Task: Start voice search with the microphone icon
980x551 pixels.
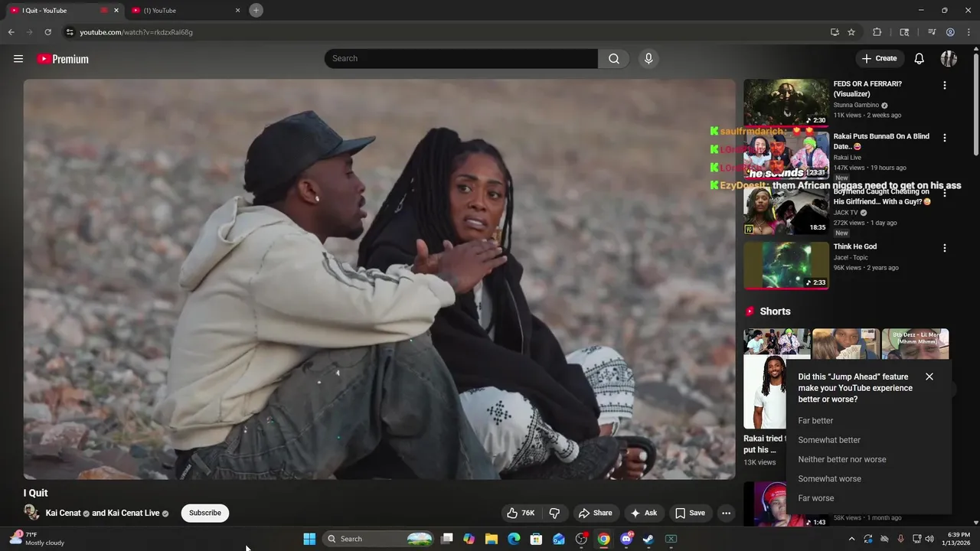Action: pyautogui.click(x=648, y=59)
